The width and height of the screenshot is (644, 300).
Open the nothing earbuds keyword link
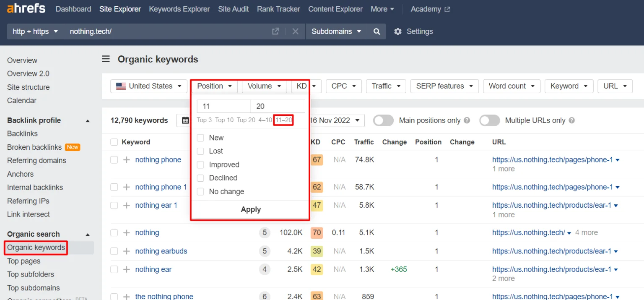coord(161,251)
